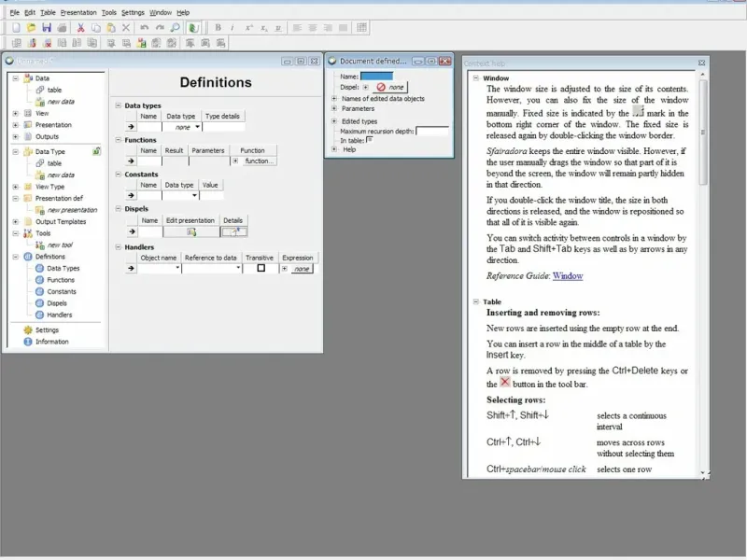Open the Window menu
The height and width of the screenshot is (560, 747).
click(x=160, y=12)
